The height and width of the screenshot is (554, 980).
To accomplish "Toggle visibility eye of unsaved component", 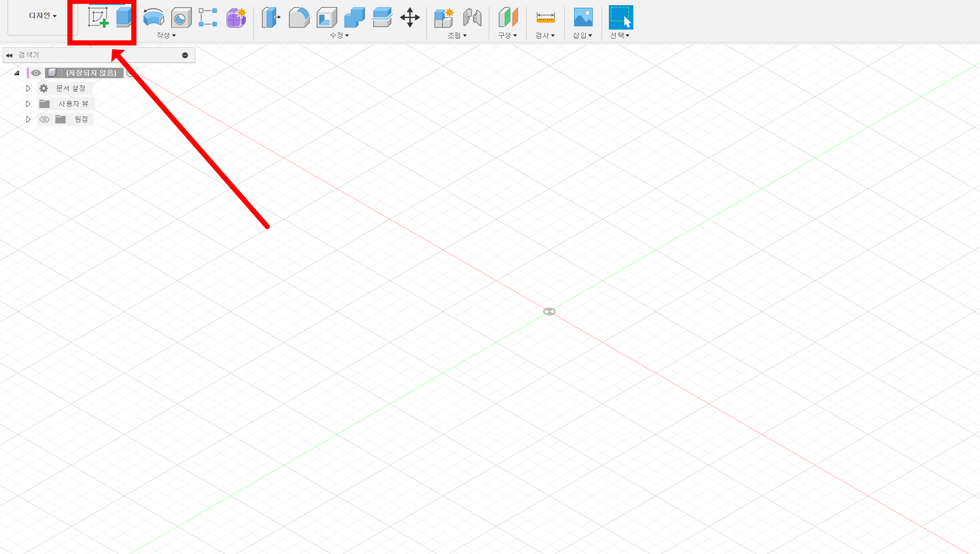I will pyautogui.click(x=36, y=73).
